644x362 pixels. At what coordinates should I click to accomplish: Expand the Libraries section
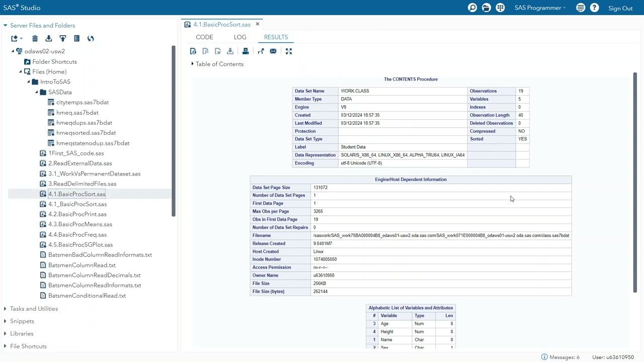point(5,333)
